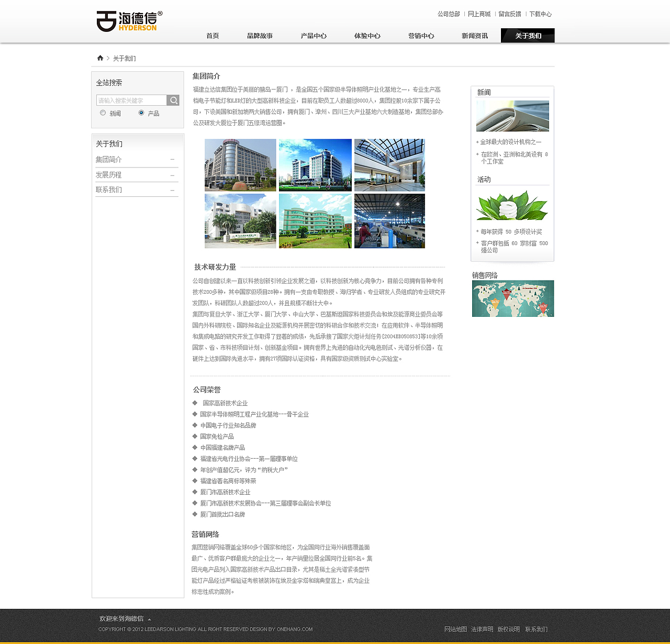Viewport: 670px width, 644px height.
Task: Open the 首页 nav tab
Action: point(213,36)
